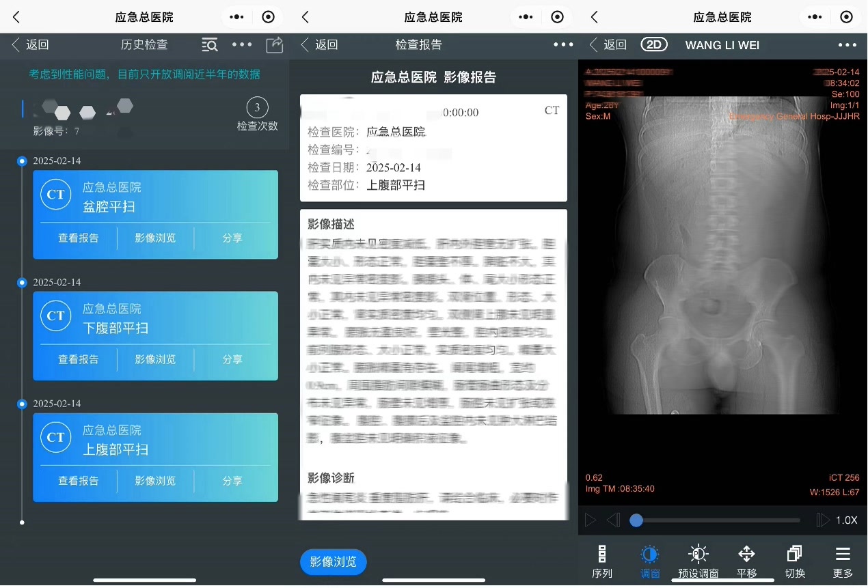868x588 pixels.
Task: Open 查看报告 for 盆腔平扫 exam
Action: click(x=79, y=238)
